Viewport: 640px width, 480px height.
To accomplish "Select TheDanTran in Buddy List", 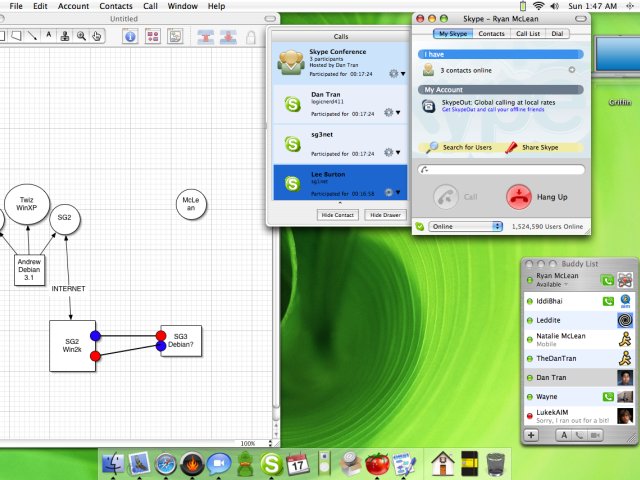I will [579, 358].
